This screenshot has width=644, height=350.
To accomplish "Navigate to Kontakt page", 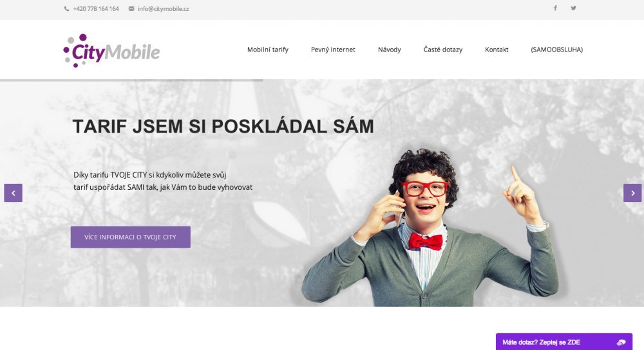I will [497, 50].
